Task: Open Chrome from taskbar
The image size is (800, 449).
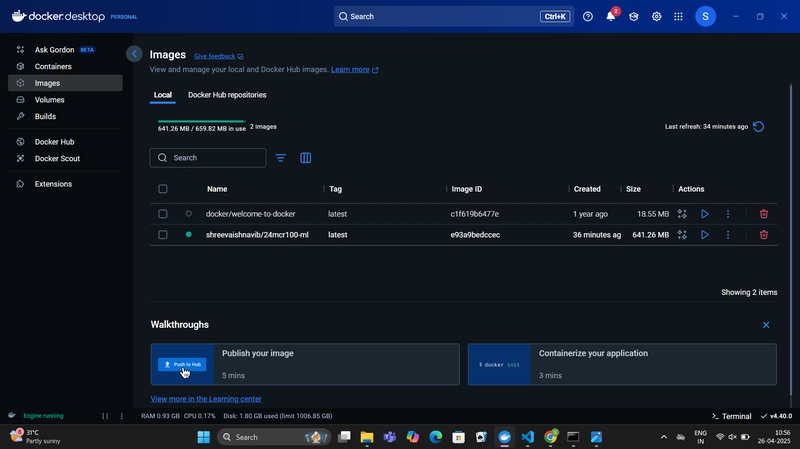Action: pyautogui.click(x=551, y=437)
